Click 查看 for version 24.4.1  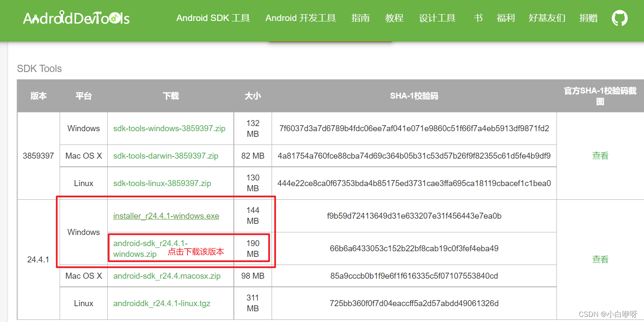click(600, 259)
